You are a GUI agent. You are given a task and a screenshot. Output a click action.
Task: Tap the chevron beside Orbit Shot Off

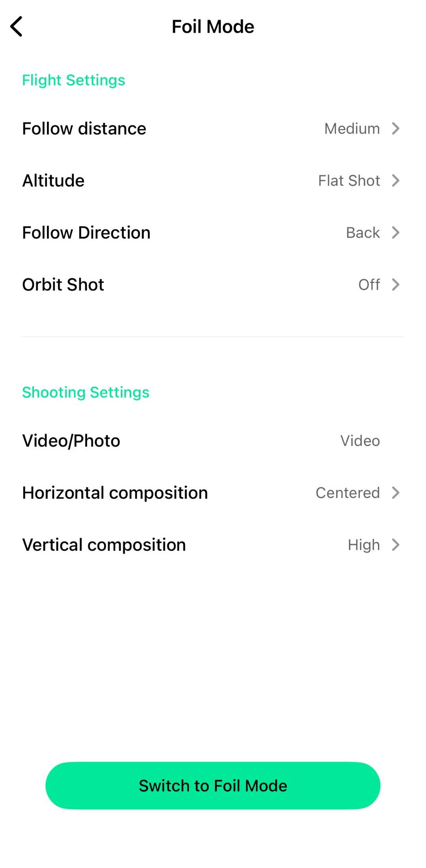click(396, 284)
